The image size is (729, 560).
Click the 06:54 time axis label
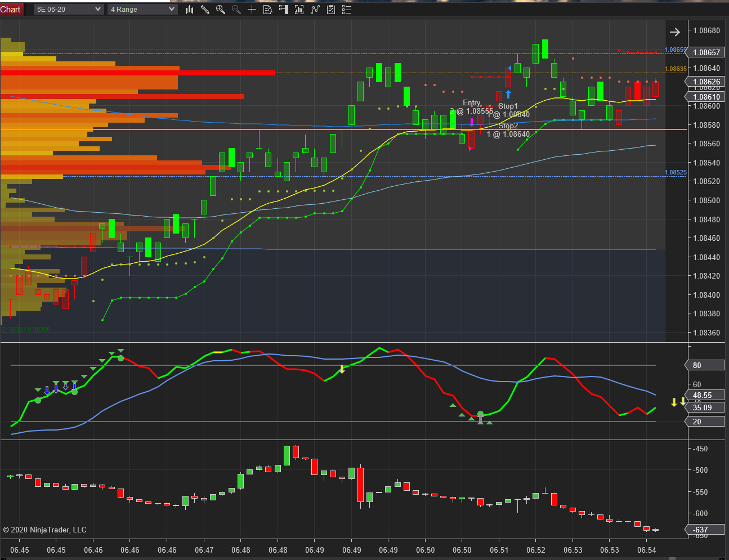646,550
